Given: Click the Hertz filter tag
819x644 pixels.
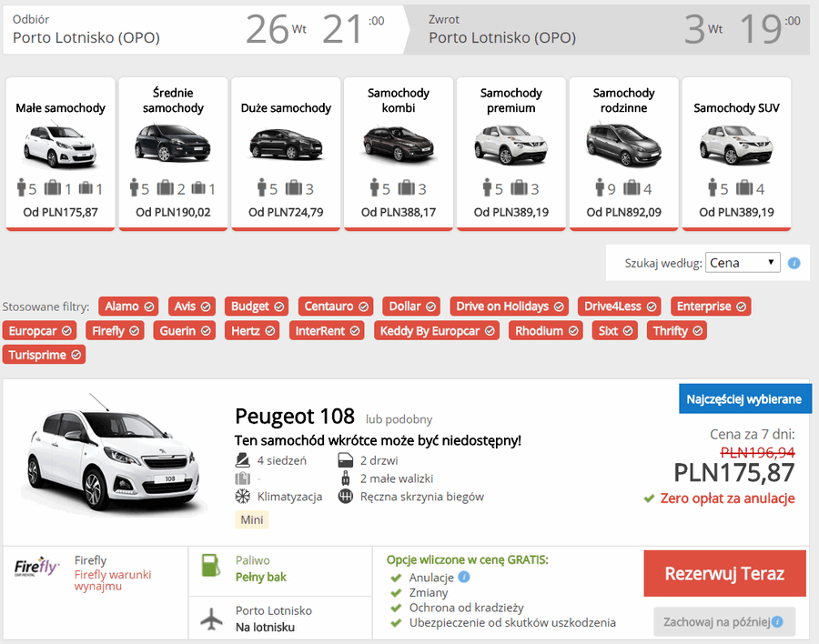Looking at the screenshot, I should point(252,330).
